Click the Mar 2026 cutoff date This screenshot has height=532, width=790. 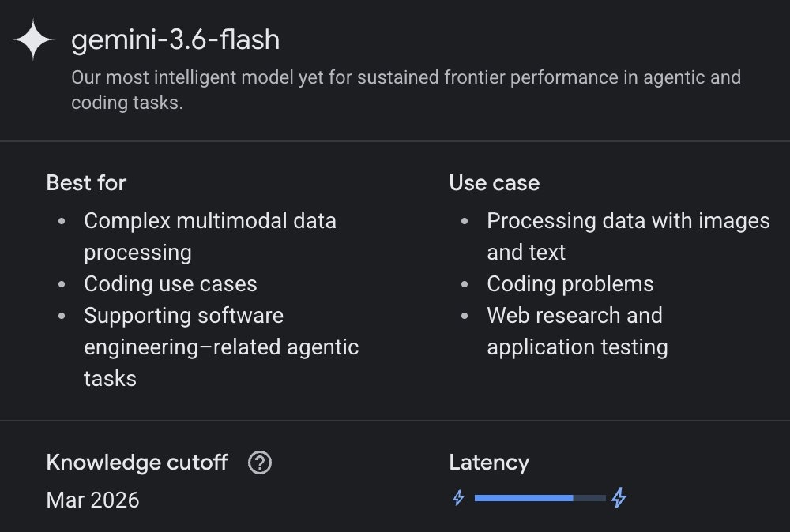click(92, 500)
